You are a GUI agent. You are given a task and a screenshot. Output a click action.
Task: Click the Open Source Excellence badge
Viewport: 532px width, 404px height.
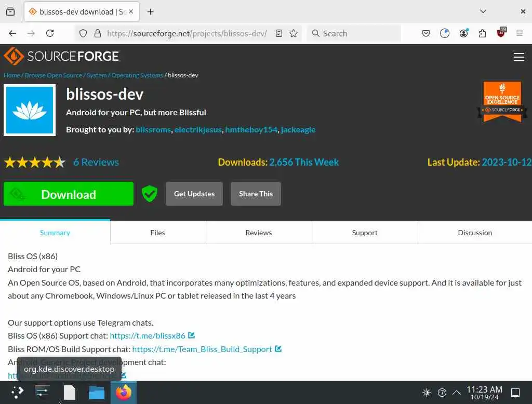502,101
